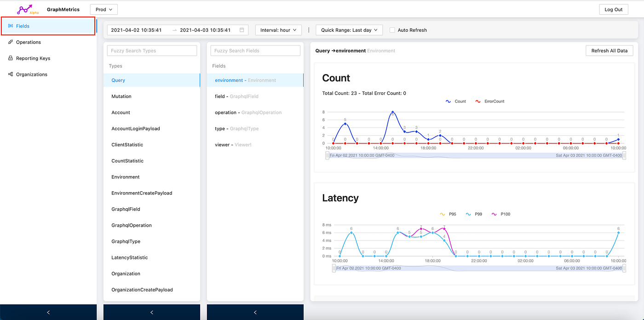Open the Prod environment dropdown
Screen dimensions: 644x320
(x=103, y=9)
